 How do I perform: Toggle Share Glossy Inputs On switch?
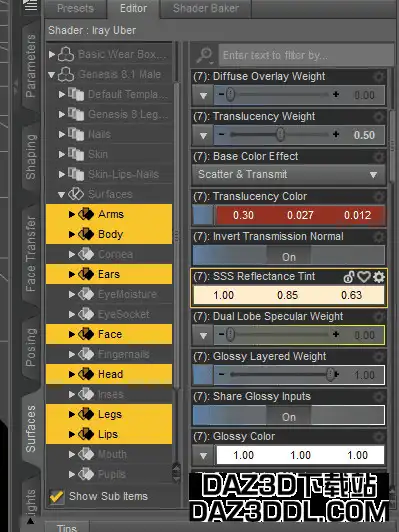[289, 416]
